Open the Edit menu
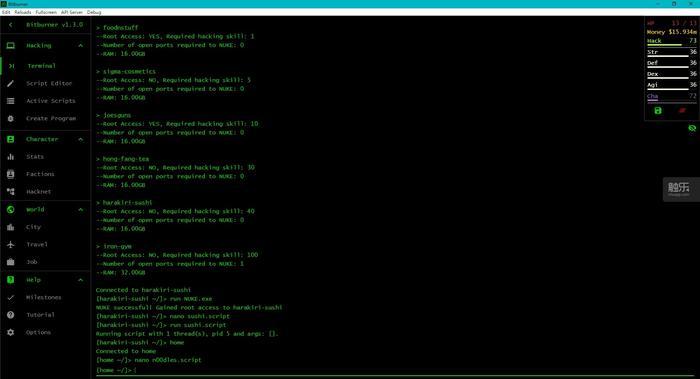Image resolution: width=700 pixels, height=379 pixels. click(x=6, y=12)
